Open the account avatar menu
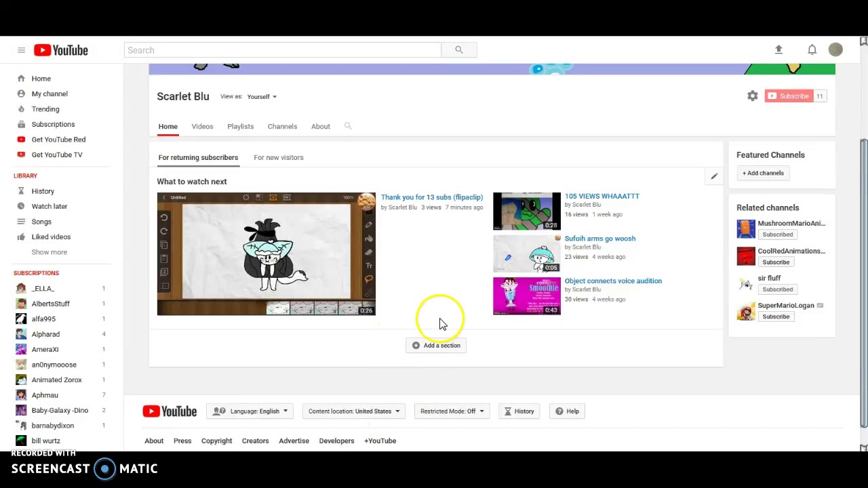Screen dimensions: 868x488 (835, 49)
